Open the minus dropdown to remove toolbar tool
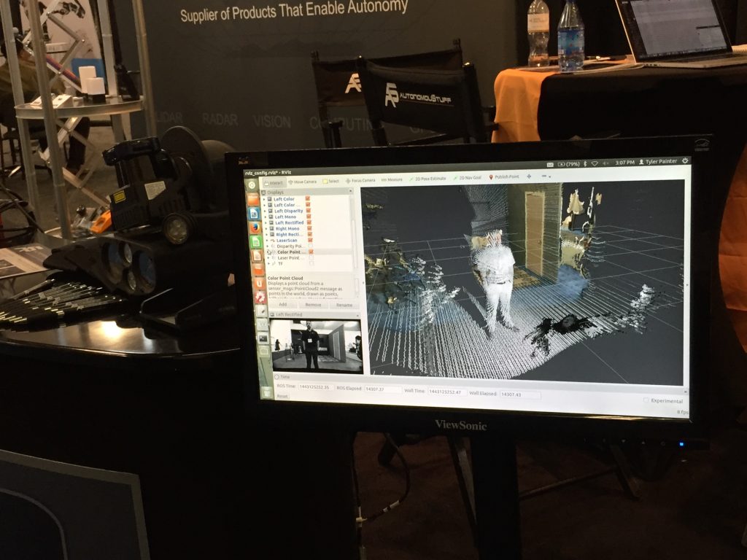Screen dimensions: 747x560 tap(546, 176)
